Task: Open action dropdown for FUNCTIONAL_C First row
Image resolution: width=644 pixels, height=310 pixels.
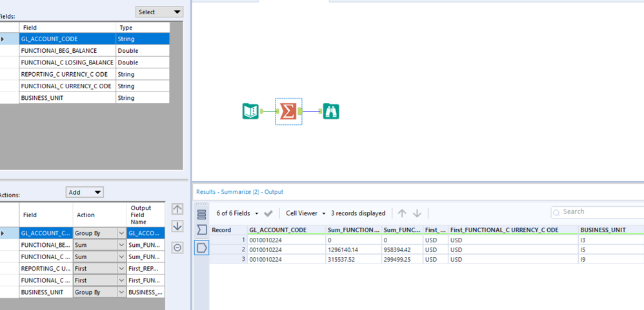Action: [121, 280]
